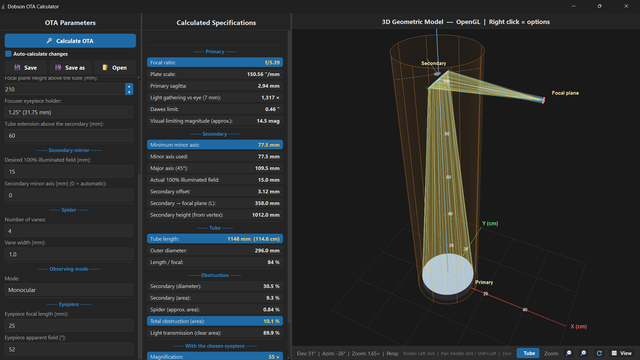Click the Eyepiece apparent field input

[x=69, y=349]
